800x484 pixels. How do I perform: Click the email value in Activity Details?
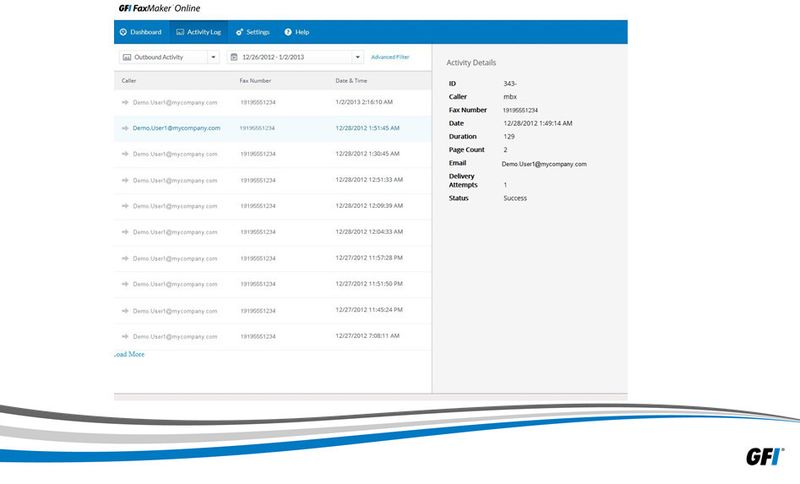[544, 164]
